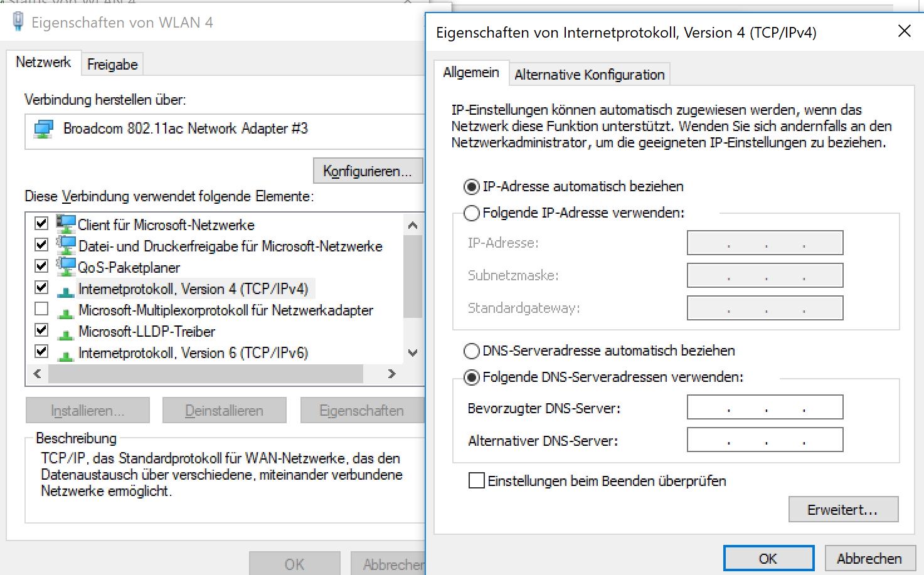Open the Freigabe tab

(x=112, y=65)
